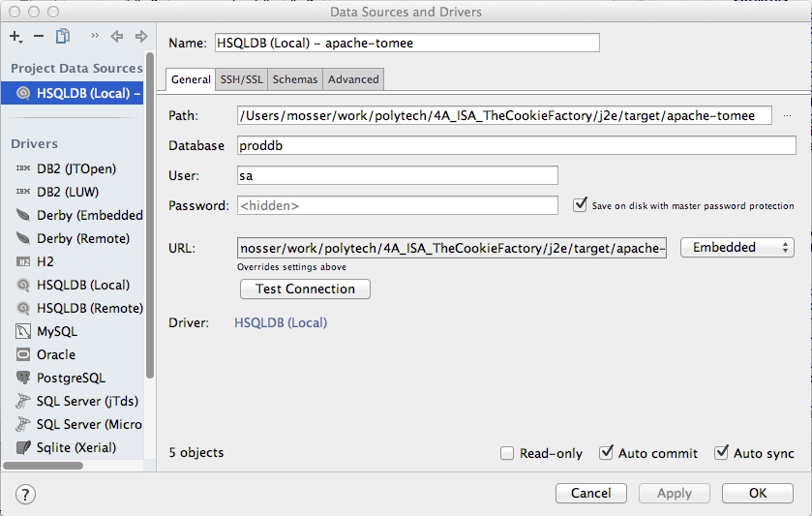The height and width of the screenshot is (516, 812).
Task: Click HSQLDB (Local) driver icon in Drivers
Action: [23, 285]
